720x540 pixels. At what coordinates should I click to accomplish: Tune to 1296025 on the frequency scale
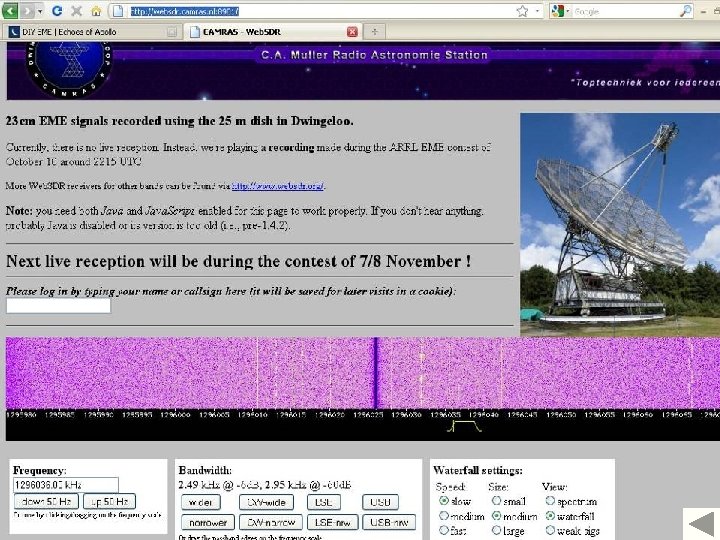(x=368, y=415)
